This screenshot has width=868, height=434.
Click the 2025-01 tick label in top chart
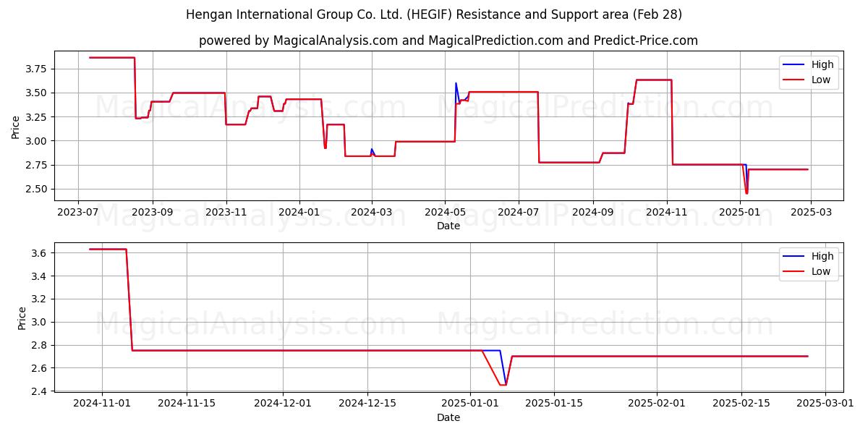coord(740,213)
